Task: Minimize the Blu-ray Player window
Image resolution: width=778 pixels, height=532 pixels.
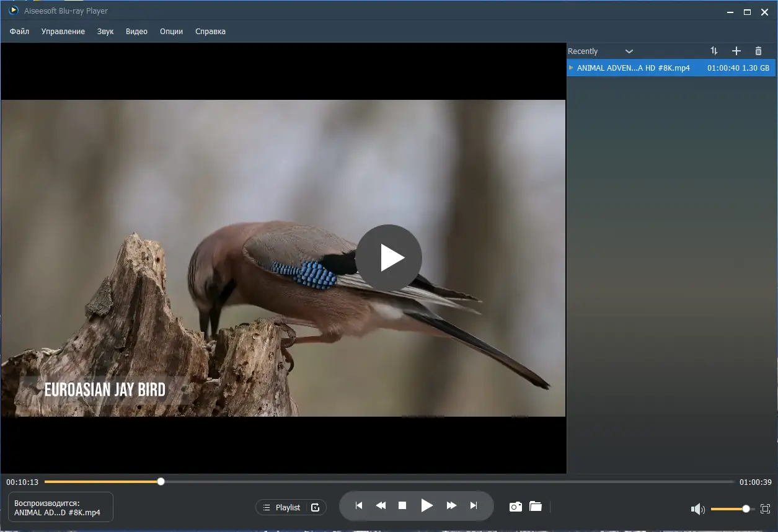Action: click(x=730, y=12)
